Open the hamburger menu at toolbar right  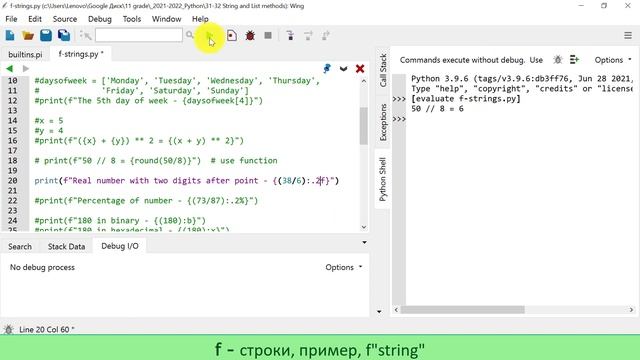pos(628,36)
